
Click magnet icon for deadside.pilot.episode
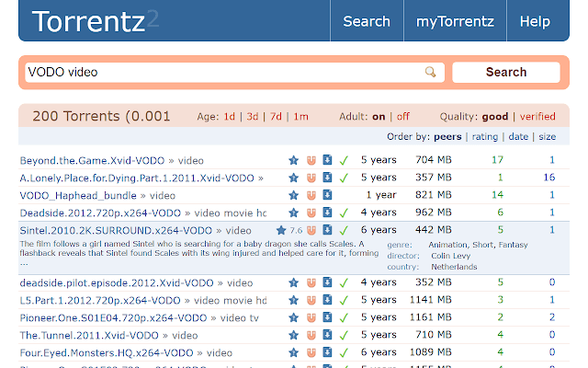coord(311,282)
